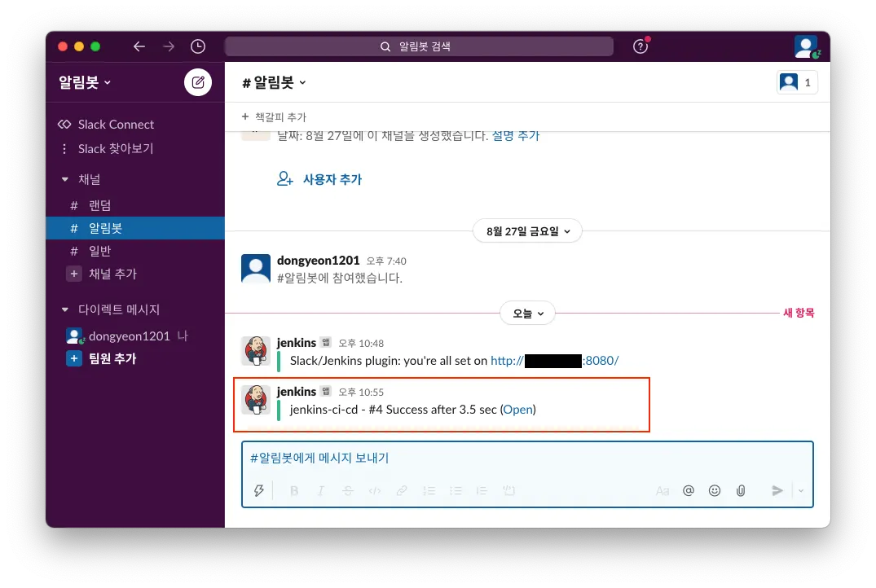
Task: Select the 알림봇 channel in sidebar
Action: [134, 228]
